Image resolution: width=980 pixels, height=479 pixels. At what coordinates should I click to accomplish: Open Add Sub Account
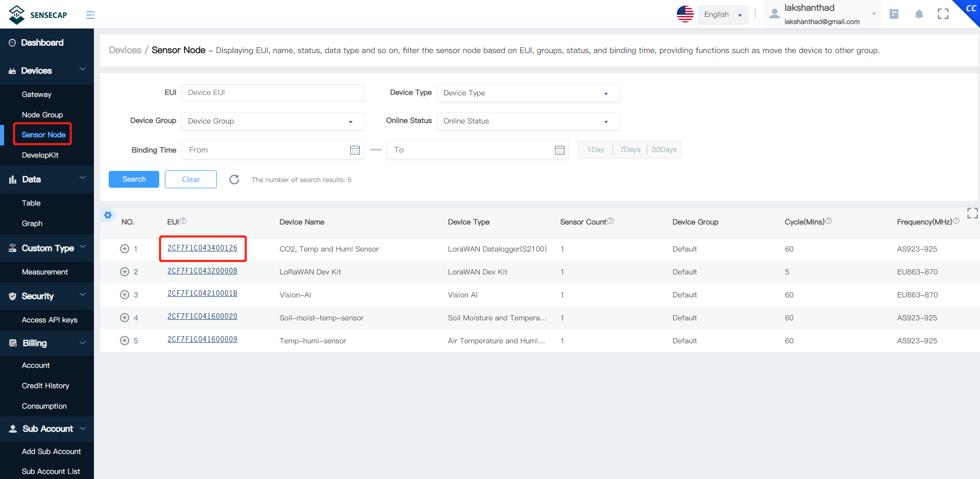[x=52, y=451]
